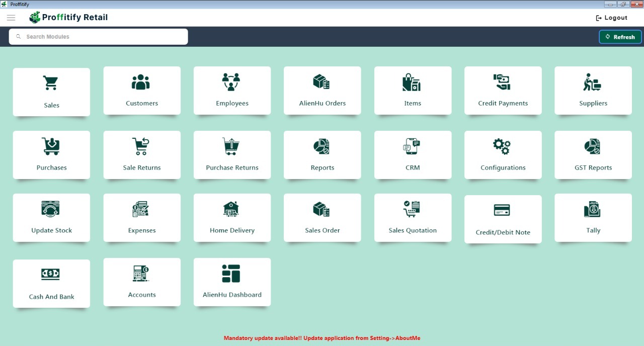Screen dimensions: 644x346
Task: Select the Credit Payments icon
Action: [502, 82]
